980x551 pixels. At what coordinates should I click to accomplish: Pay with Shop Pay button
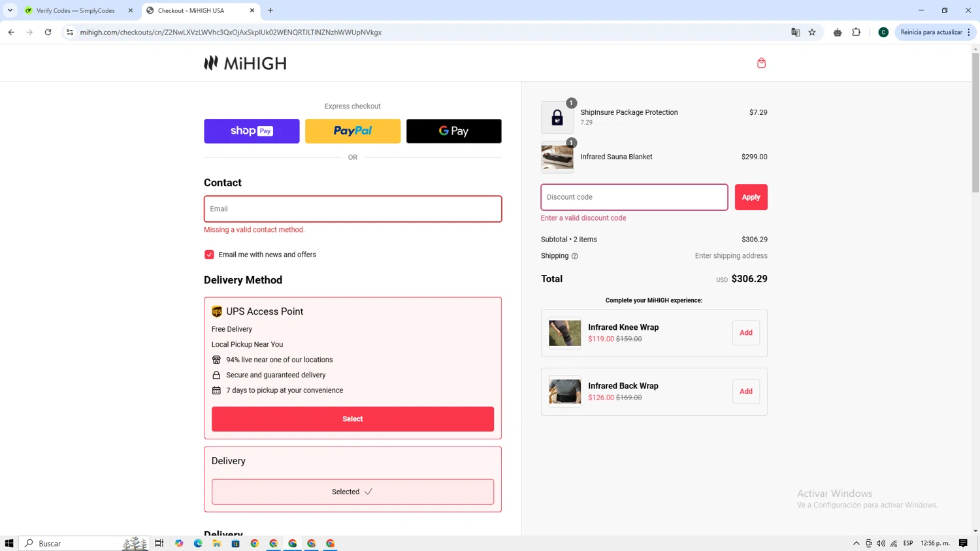252,131
